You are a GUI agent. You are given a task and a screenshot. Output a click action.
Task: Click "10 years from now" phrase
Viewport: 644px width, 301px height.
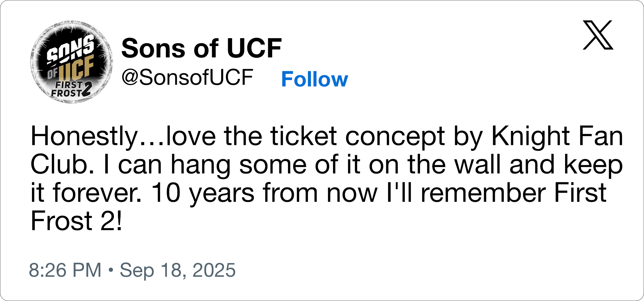point(264,192)
